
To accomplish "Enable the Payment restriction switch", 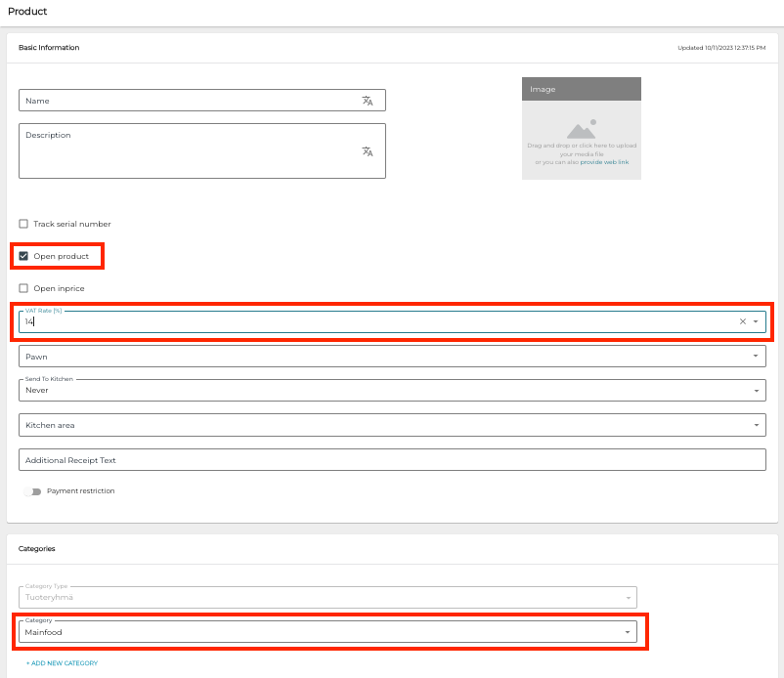I will [x=30, y=491].
